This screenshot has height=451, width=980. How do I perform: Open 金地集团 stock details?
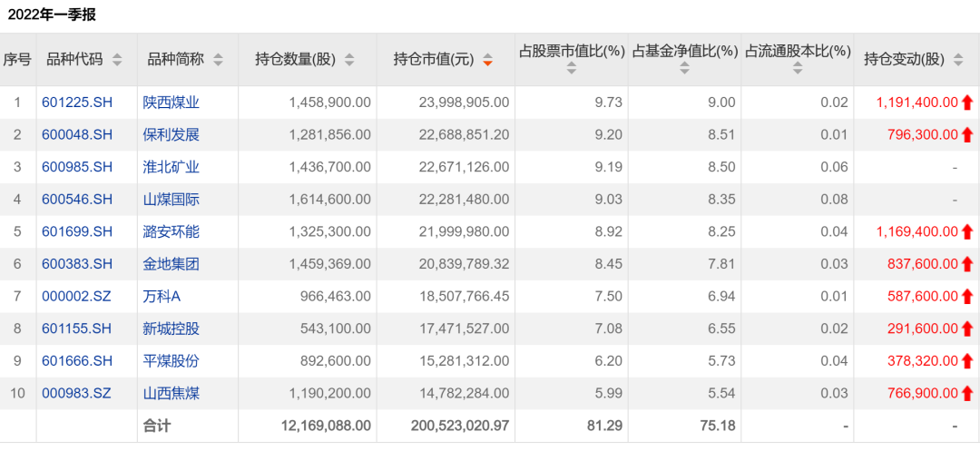point(171,264)
